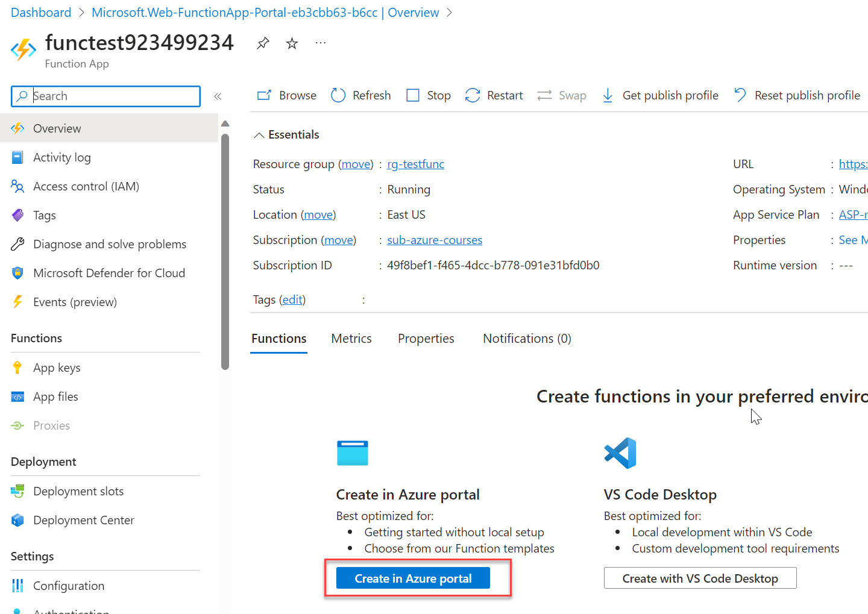868x614 pixels.
Task: Mark the function app as favorite star
Action: (x=292, y=43)
